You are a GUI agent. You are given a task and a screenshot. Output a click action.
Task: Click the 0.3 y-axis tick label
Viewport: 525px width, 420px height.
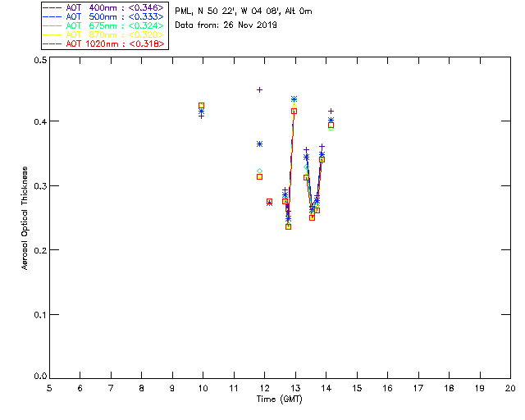40,186
